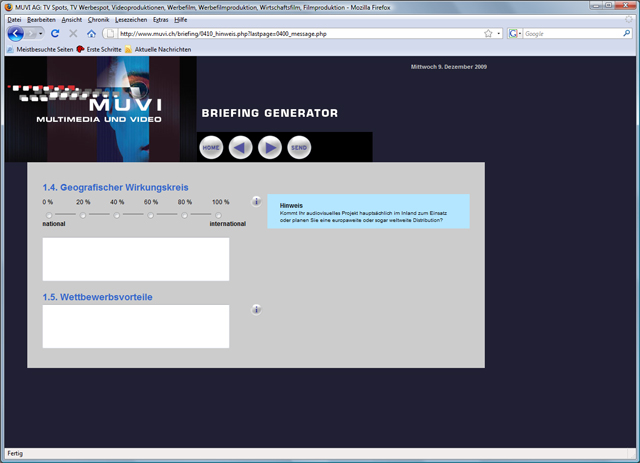This screenshot has height=463, width=640.
Task: Click the Wettbewerbsvorteile text area
Action: tap(136, 327)
